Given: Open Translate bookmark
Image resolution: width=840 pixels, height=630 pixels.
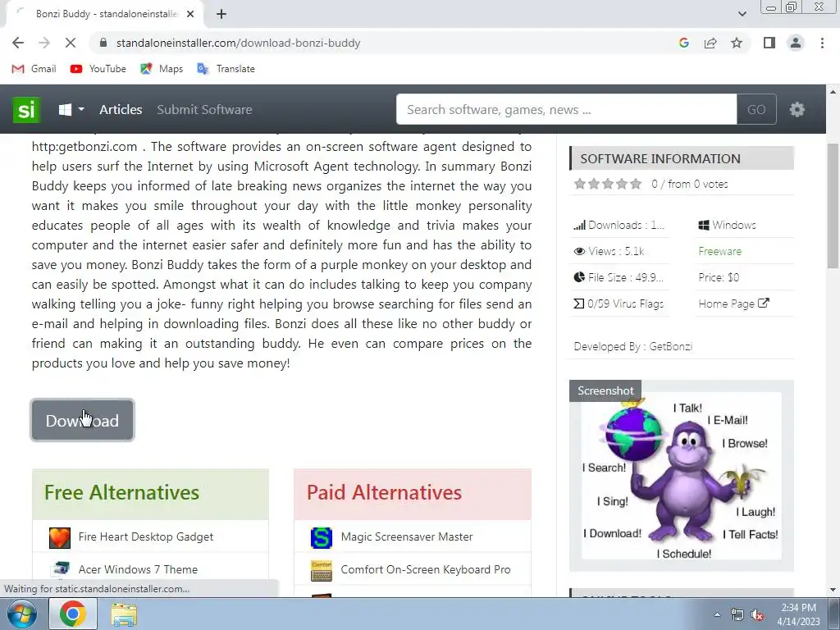Looking at the screenshot, I should pos(226,69).
